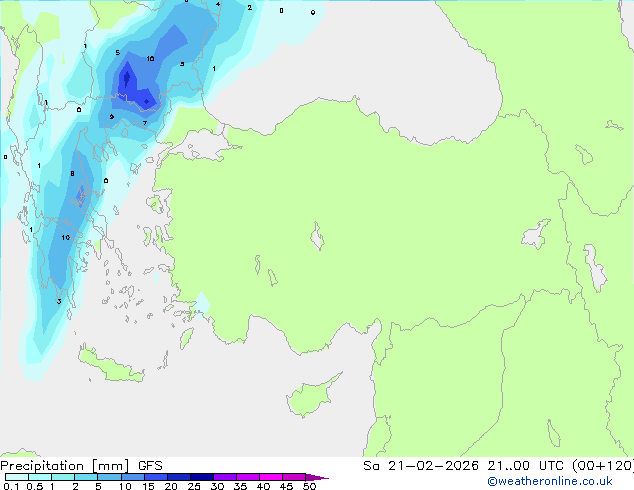Screen dimensions: 634x490
Task: Click legend swatch between 10 and 15
Action: point(132,477)
